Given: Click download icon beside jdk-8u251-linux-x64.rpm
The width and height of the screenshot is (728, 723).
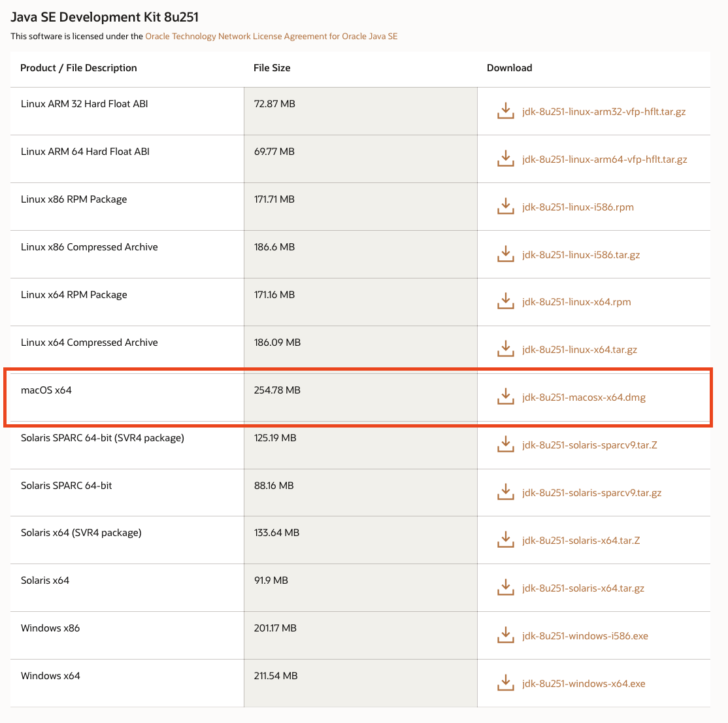Looking at the screenshot, I should coord(506,301).
